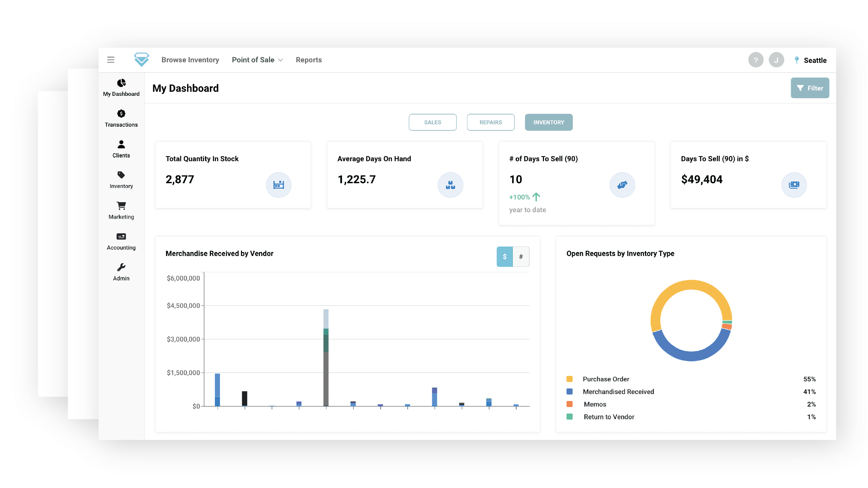Click the help question mark icon
The image size is (868, 488).
click(x=756, y=60)
